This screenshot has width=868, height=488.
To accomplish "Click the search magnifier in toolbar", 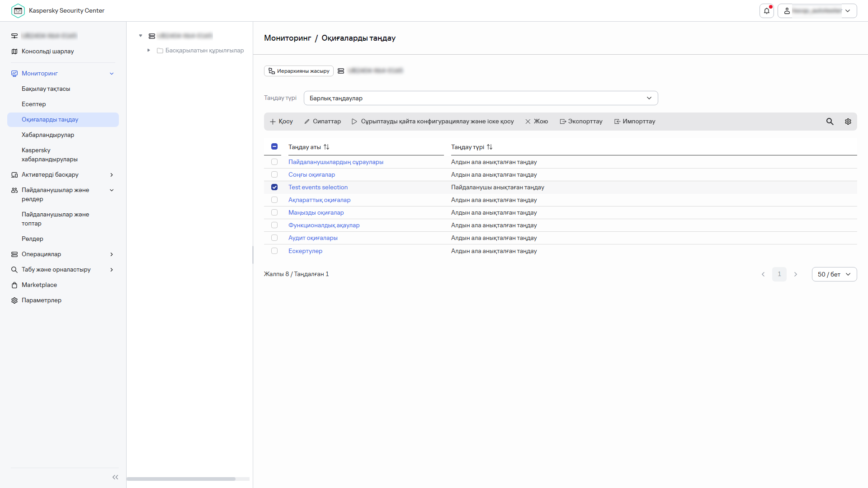I will (x=830, y=122).
